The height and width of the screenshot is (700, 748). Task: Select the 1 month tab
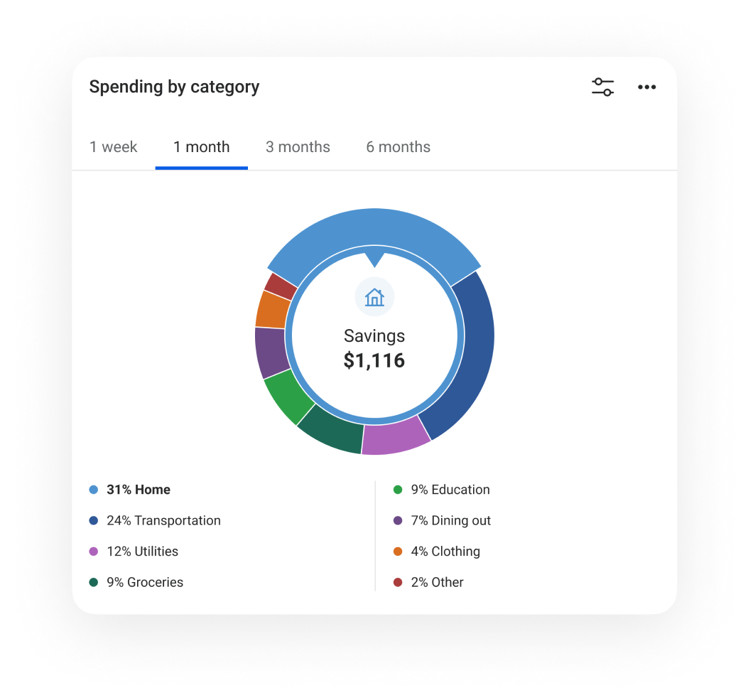click(201, 147)
